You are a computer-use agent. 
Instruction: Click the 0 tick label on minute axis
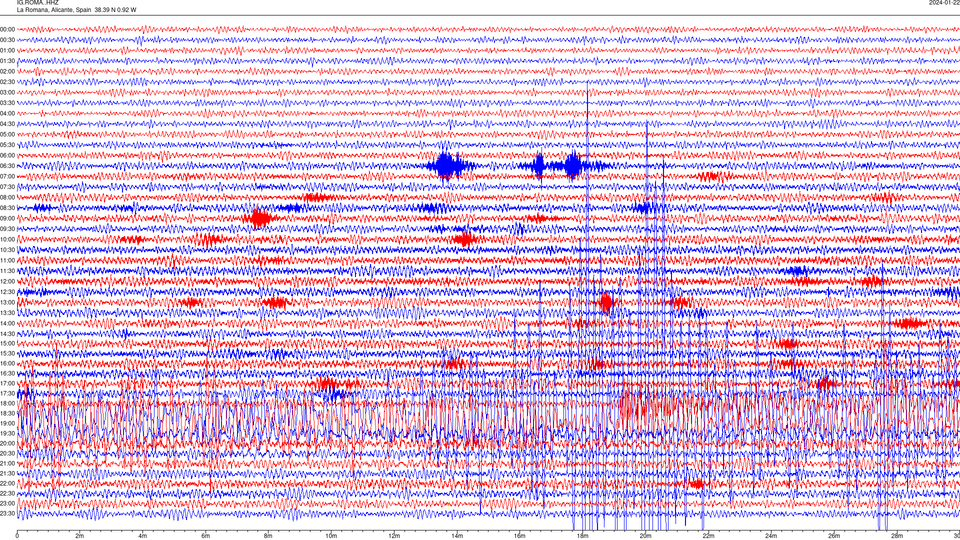click(17, 536)
